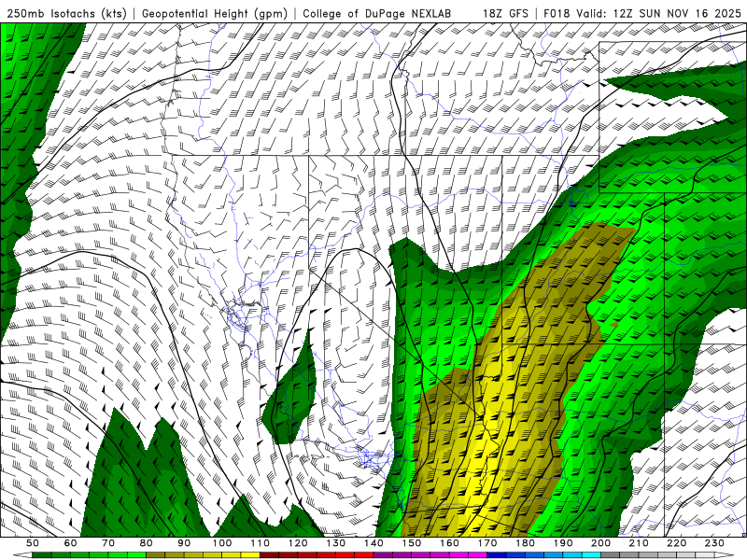Viewport: 747px width, 560px height.
Task: Click the '250mb Isotachs (kts)' title text
Action: [x=66, y=13]
